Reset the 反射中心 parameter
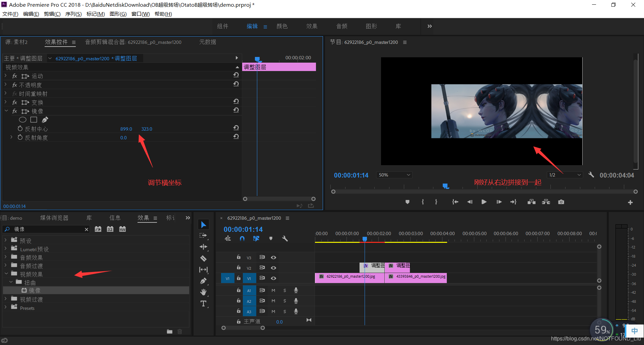The width and height of the screenshot is (644, 345). click(x=236, y=128)
